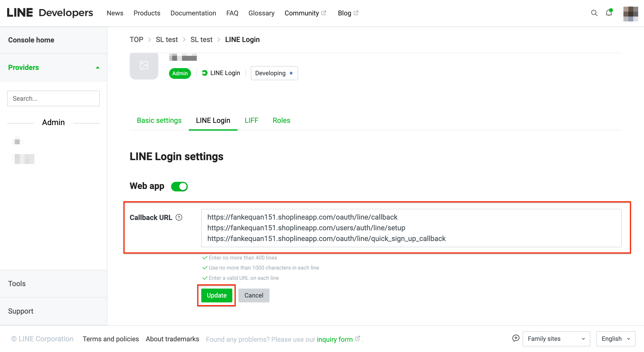Open the News menu item
644x352 pixels.
point(115,13)
